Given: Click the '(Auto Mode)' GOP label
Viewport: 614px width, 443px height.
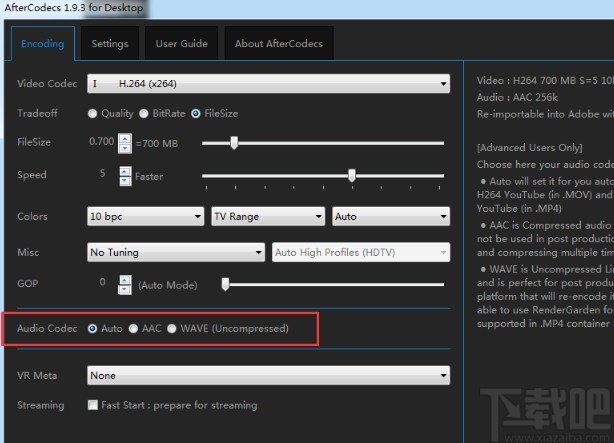Looking at the screenshot, I should coord(168,285).
